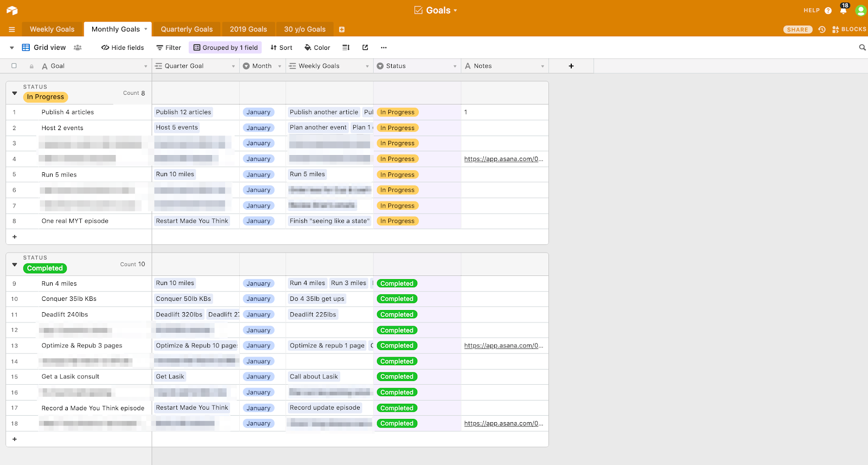Click the row height icon
Image resolution: width=868 pixels, height=465 pixels.
click(x=346, y=48)
